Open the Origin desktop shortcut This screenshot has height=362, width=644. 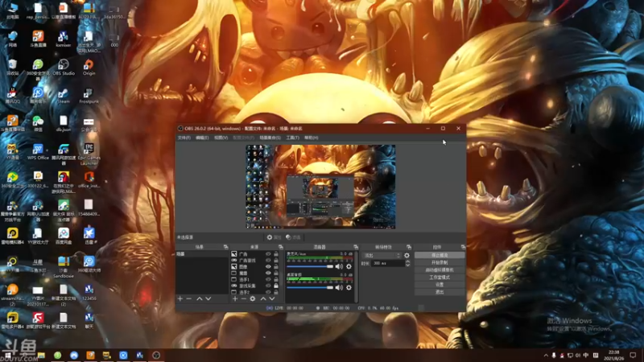point(89,68)
